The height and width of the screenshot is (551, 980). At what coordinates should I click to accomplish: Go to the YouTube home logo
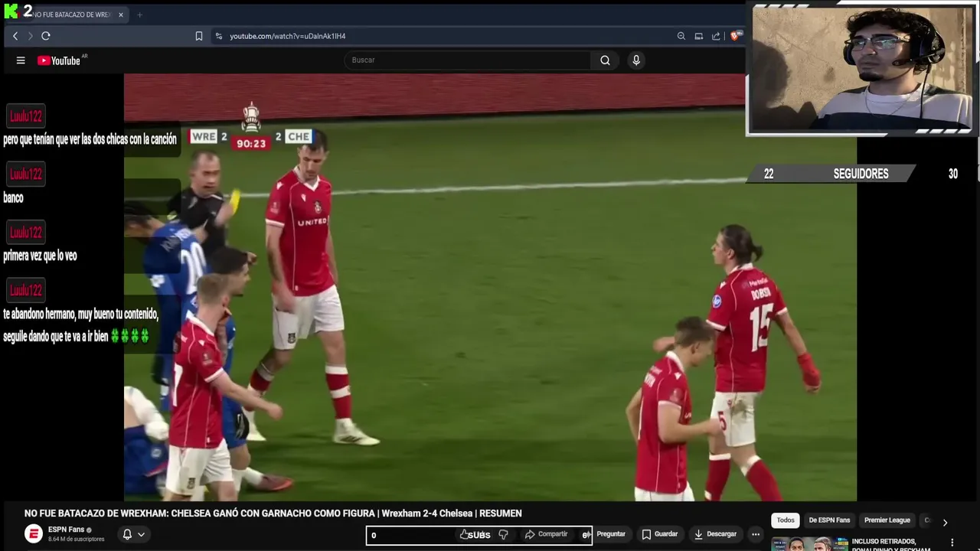point(60,60)
